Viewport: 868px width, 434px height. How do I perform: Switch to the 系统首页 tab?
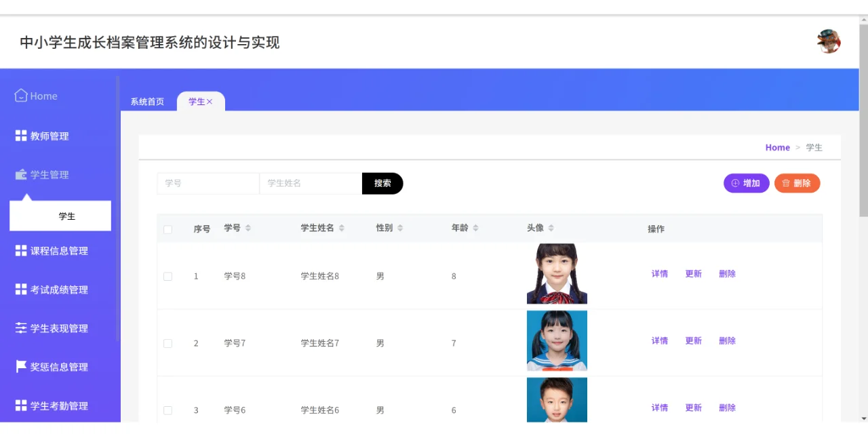(147, 102)
